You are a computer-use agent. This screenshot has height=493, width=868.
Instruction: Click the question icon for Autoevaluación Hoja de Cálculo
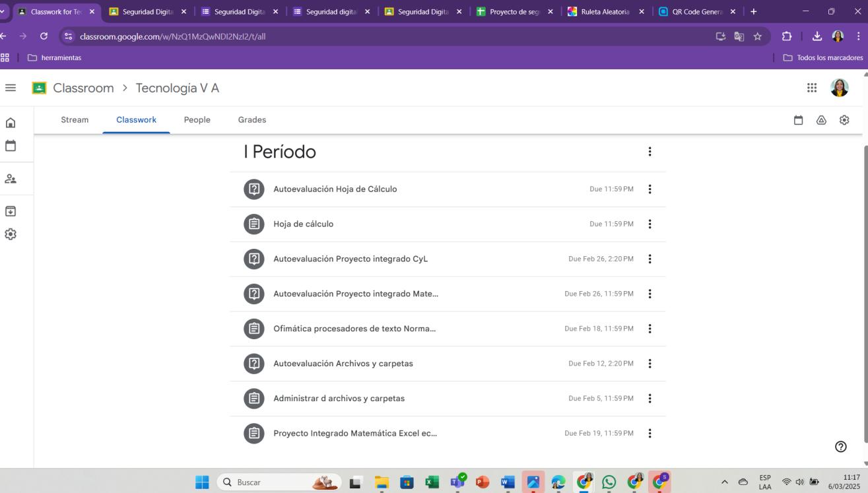(x=254, y=189)
